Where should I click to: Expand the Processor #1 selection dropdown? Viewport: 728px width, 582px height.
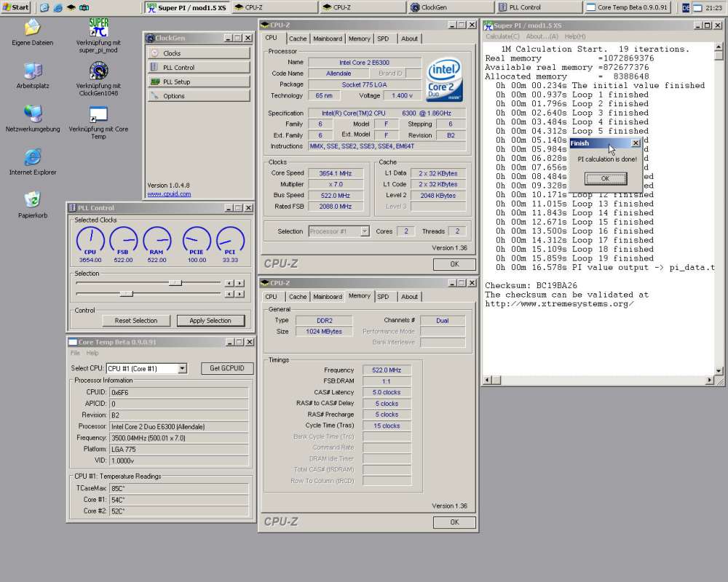(x=365, y=231)
